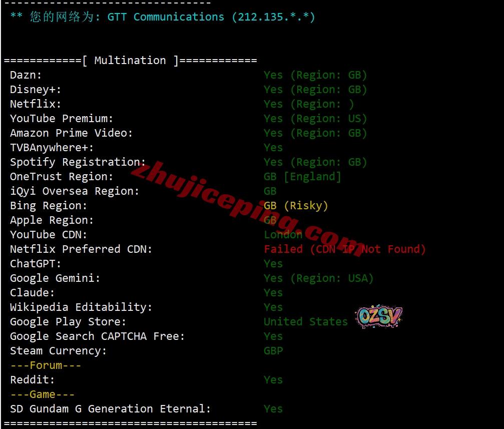Click the Reddit label

click(32, 380)
